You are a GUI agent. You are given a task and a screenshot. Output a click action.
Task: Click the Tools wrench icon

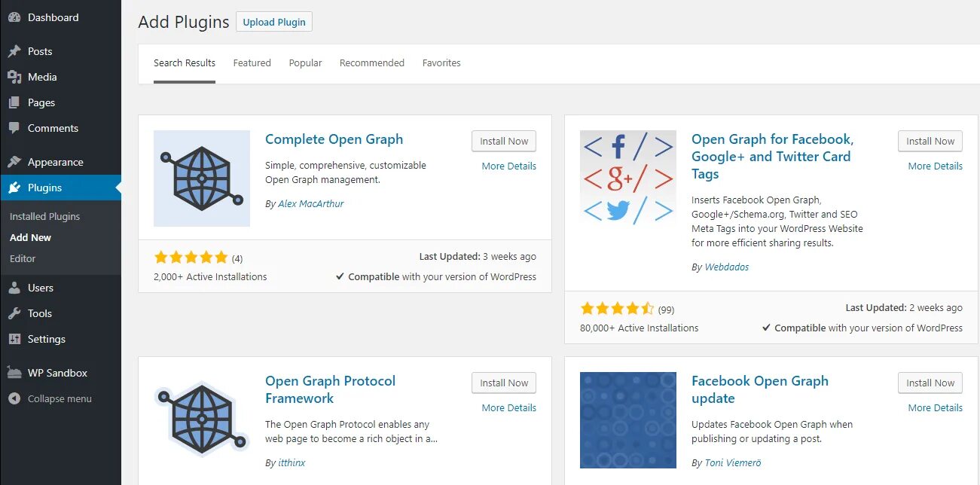point(14,313)
